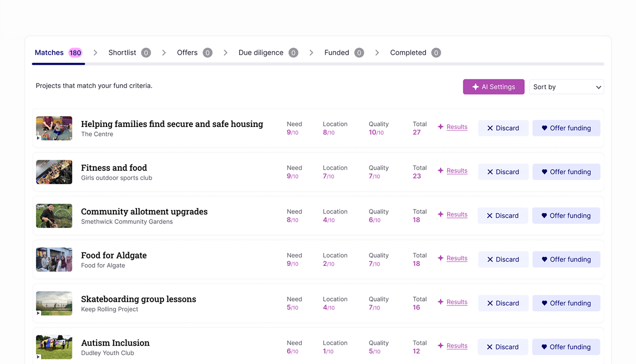
Task: Click the chevron between Funded and Completed
Action: pos(377,52)
